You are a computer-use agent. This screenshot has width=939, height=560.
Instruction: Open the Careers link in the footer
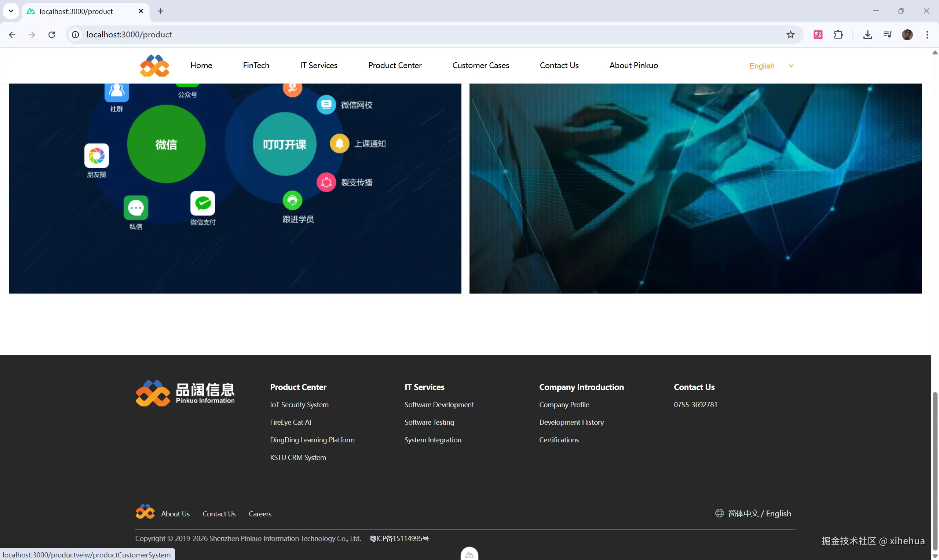pyautogui.click(x=260, y=514)
